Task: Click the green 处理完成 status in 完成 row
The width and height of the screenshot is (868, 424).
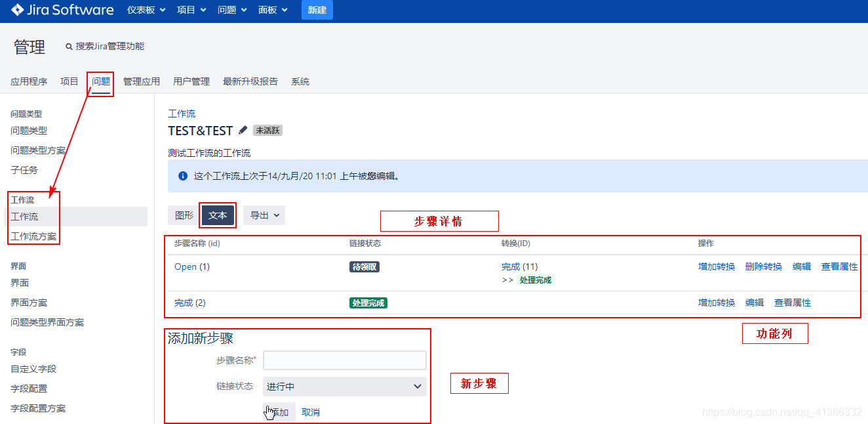Action: 368,303
